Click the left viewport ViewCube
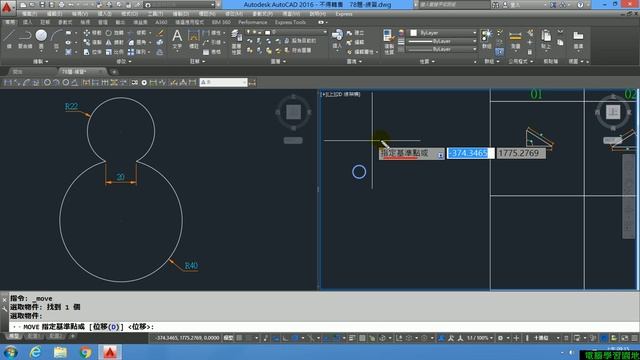 pyautogui.click(x=293, y=111)
